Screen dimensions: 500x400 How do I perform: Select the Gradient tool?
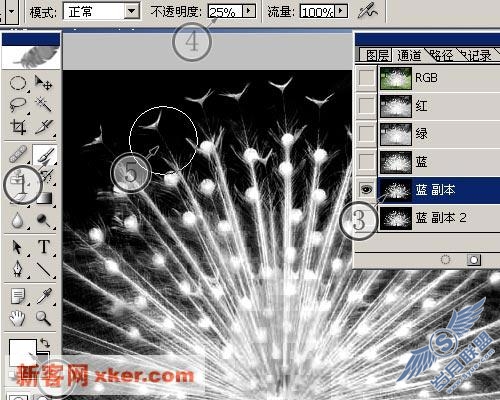point(44,198)
